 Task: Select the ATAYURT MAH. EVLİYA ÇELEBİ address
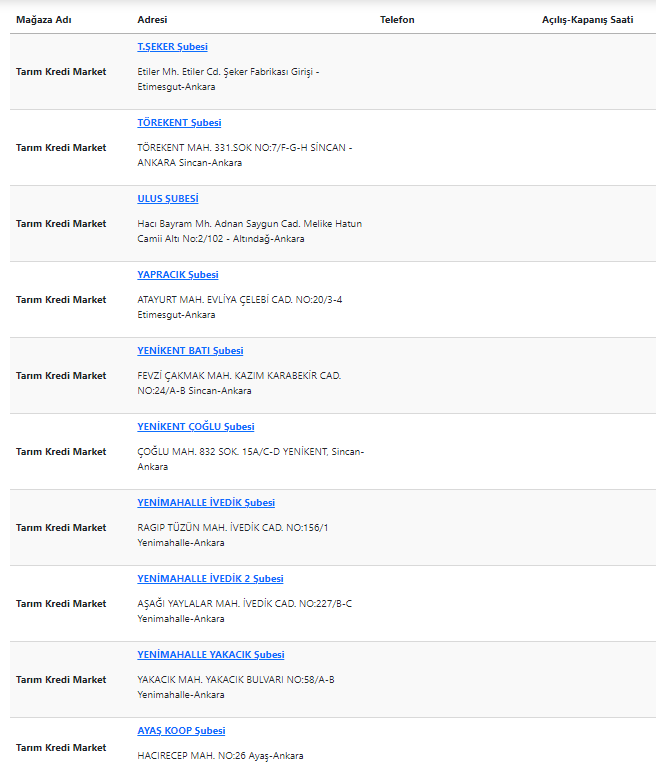pos(240,307)
